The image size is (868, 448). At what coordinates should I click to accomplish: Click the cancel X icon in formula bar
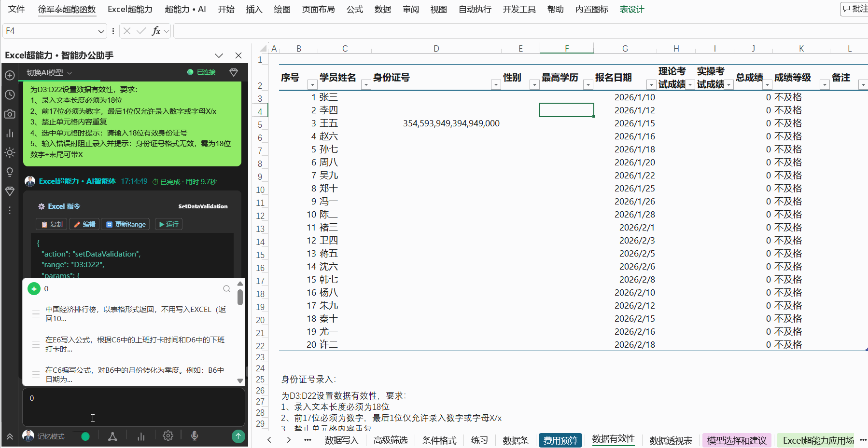(127, 31)
